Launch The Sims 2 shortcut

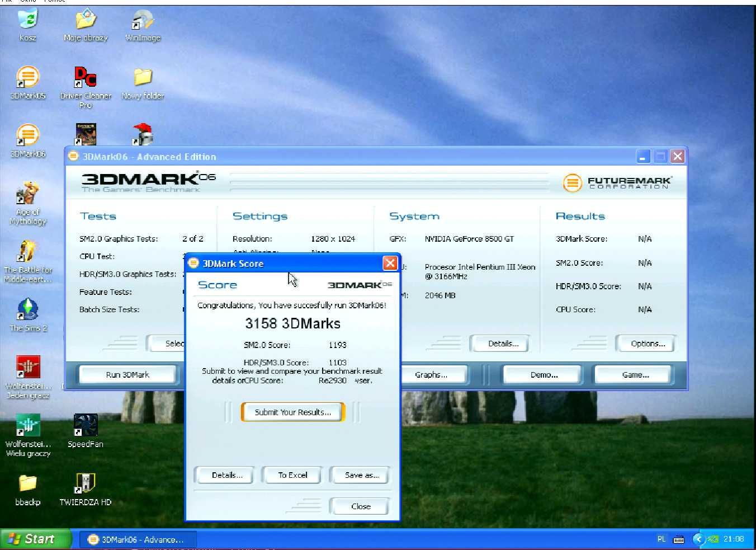tap(27, 314)
